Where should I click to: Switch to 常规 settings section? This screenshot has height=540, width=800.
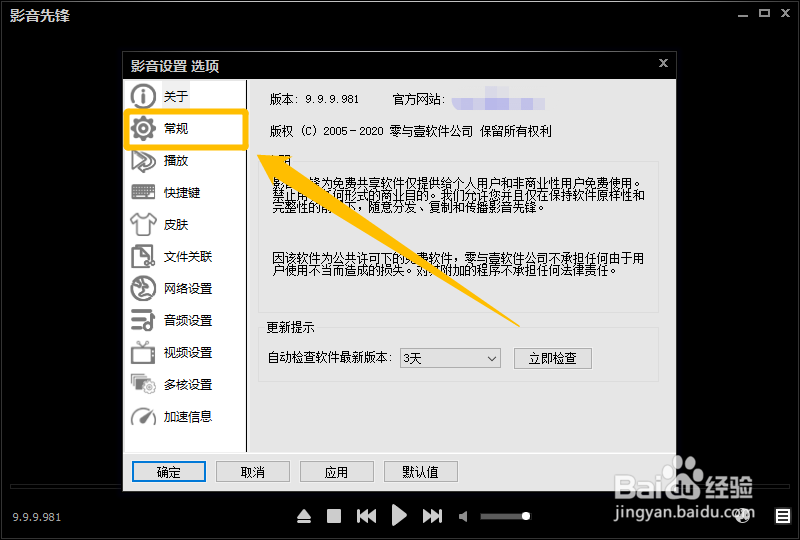click(x=176, y=129)
